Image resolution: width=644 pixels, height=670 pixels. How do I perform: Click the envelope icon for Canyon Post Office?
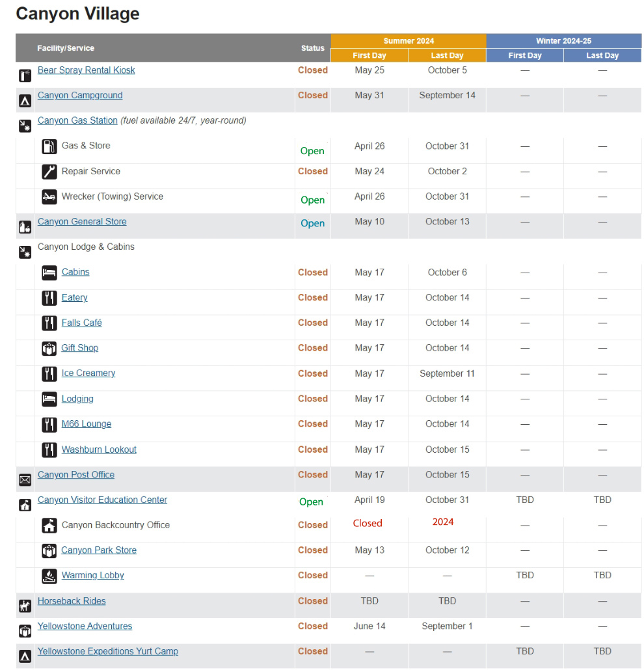(25, 480)
